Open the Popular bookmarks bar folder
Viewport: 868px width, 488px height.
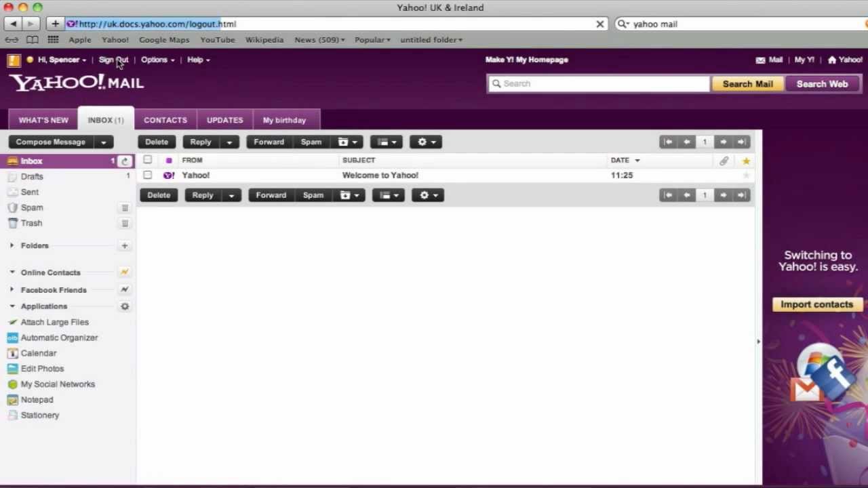(372, 40)
